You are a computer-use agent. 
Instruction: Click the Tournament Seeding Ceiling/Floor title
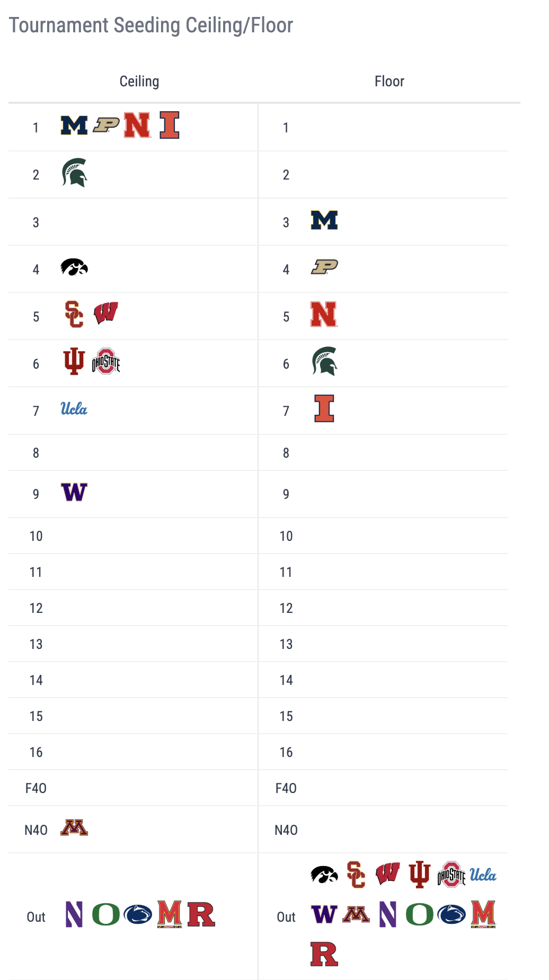[151, 25]
